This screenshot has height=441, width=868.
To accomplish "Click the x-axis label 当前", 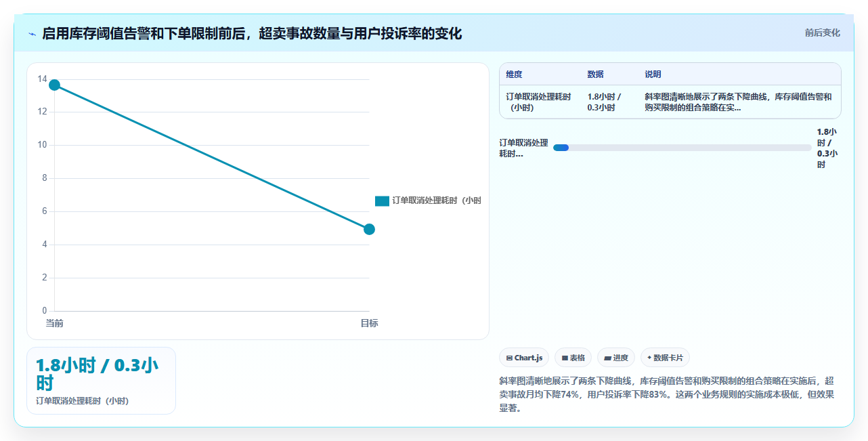I will [x=54, y=323].
